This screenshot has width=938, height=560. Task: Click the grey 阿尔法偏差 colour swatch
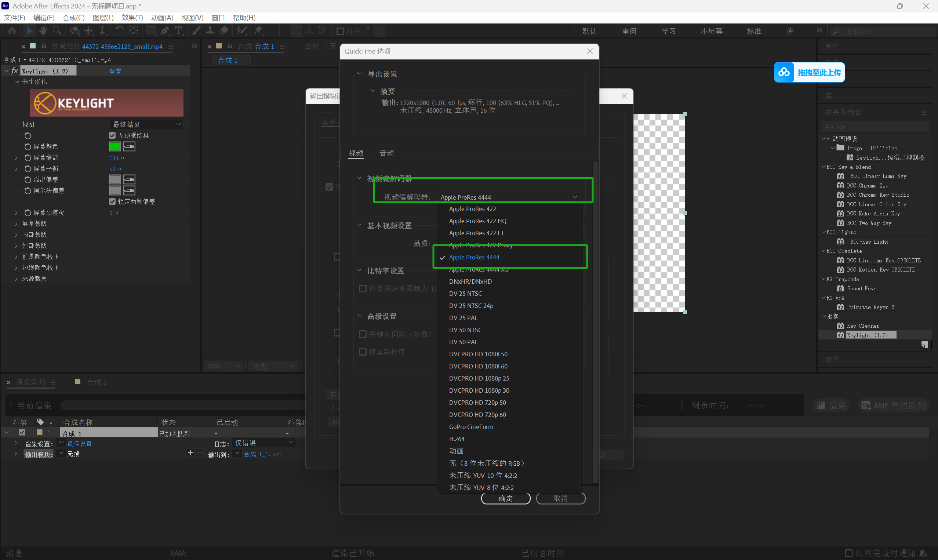point(115,190)
